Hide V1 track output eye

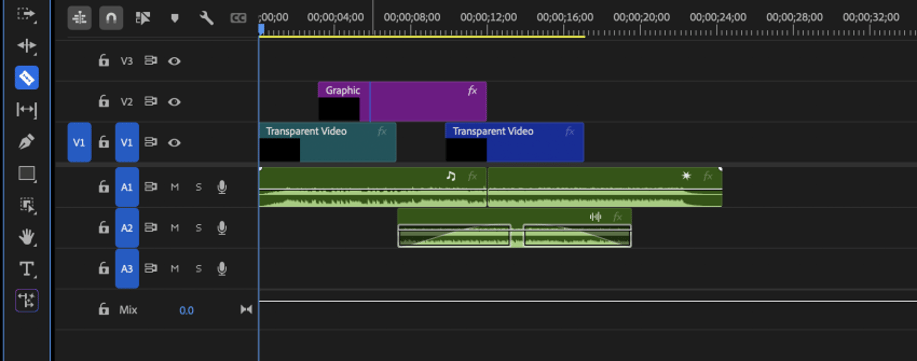pyautogui.click(x=174, y=142)
